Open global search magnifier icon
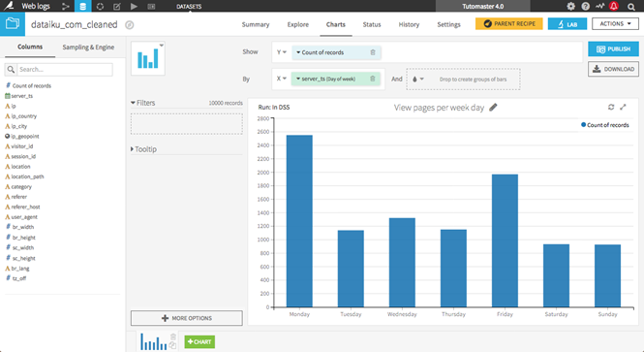 point(631,7)
